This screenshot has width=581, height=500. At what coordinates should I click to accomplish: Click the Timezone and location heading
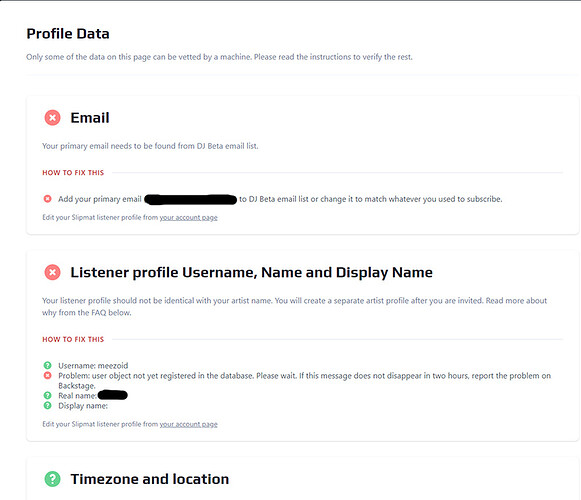pos(150,479)
